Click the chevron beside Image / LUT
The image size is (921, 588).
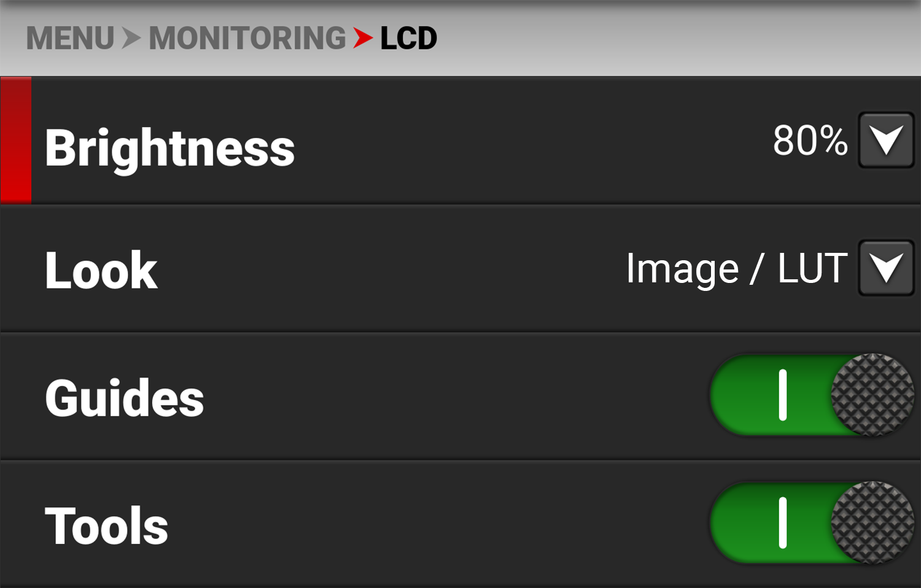[886, 268]
